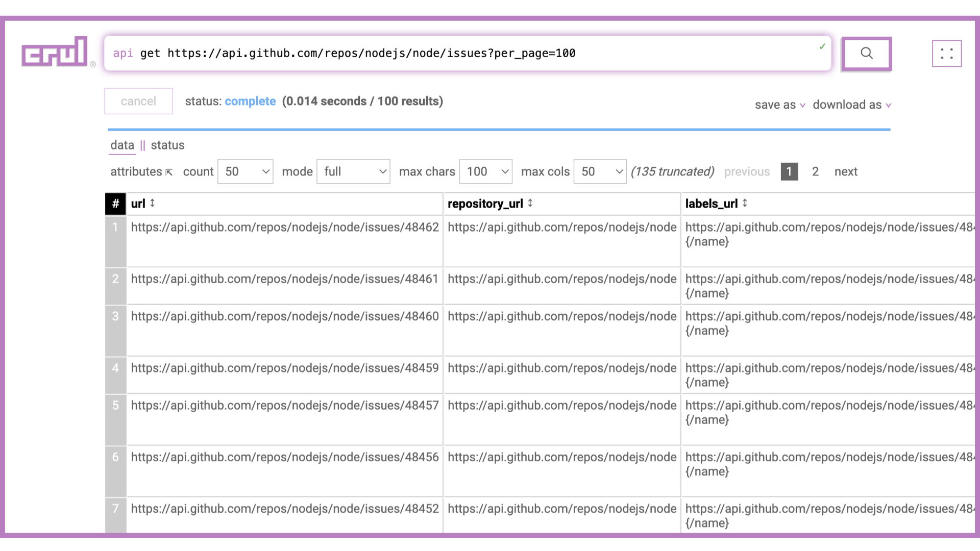Open the max chars dropdown showing 100

tap(486, 171)
